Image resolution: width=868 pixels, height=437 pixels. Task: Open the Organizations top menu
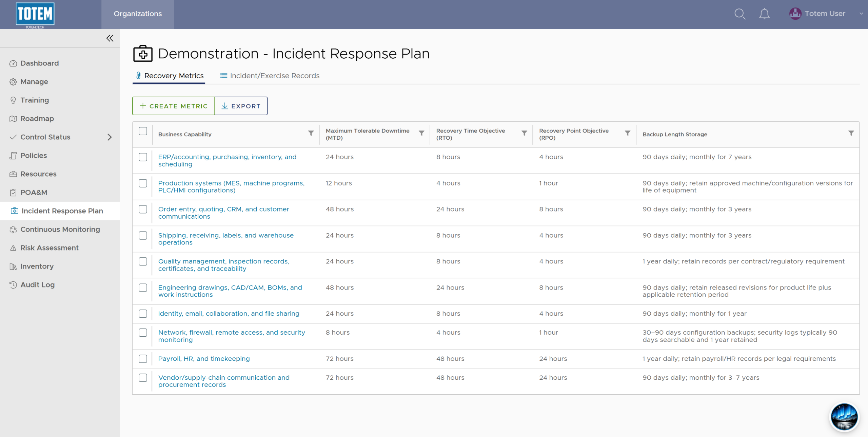pyautogui.click(x=138, y=14)
